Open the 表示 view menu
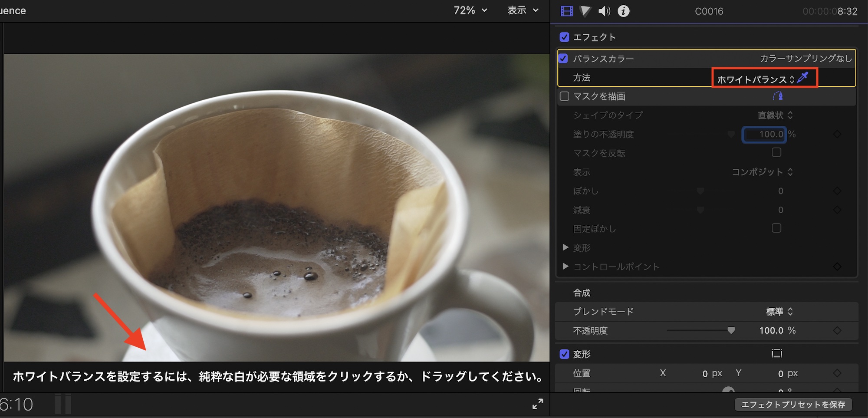 tap(523, 10)
